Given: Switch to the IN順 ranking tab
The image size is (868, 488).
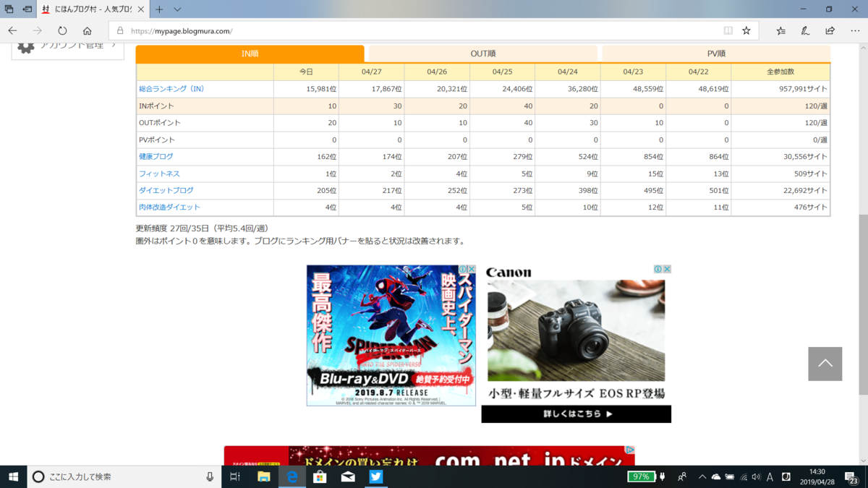Looking at the screenshot, I should (x=250, y=54).
